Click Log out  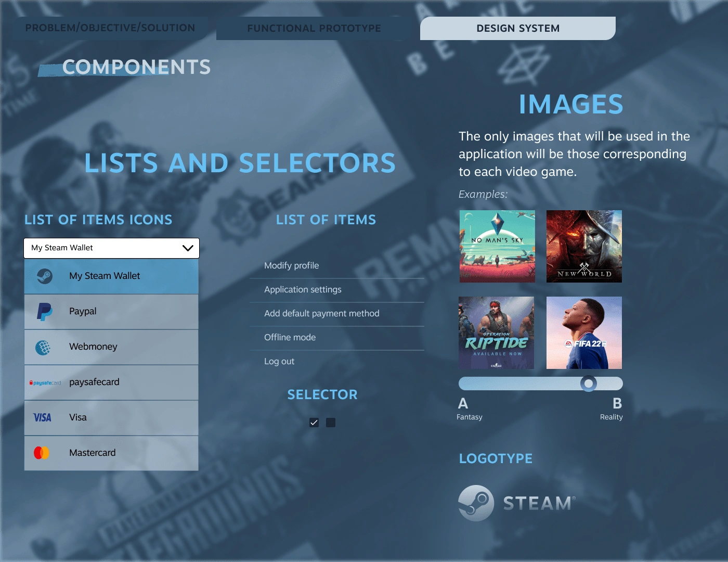pyautogui.click(x=337, y=362)
